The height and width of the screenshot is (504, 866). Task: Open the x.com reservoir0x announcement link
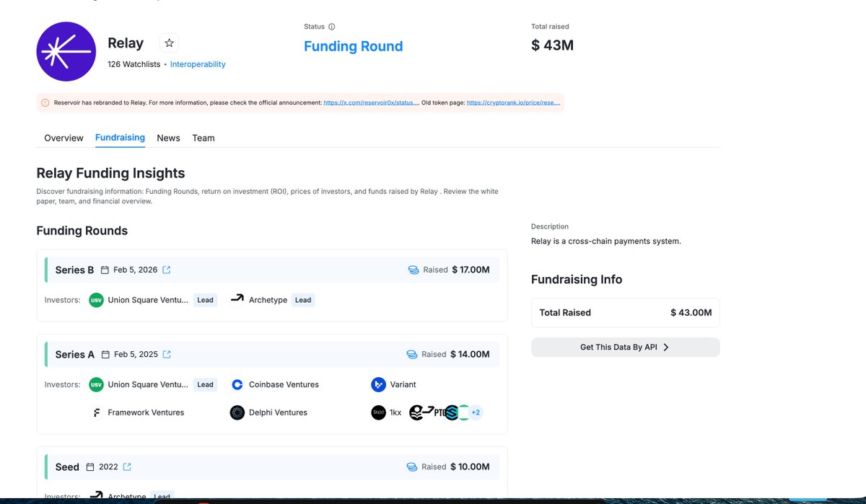click(371, 103)
